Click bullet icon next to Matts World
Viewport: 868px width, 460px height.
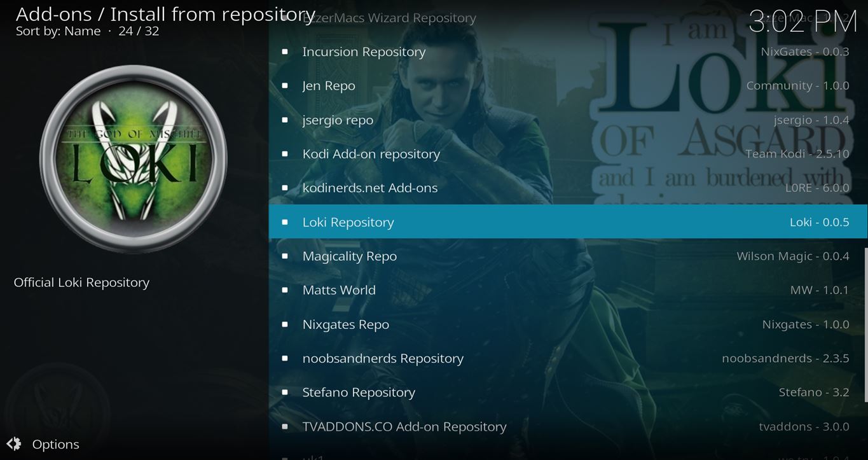coord(285,290)
